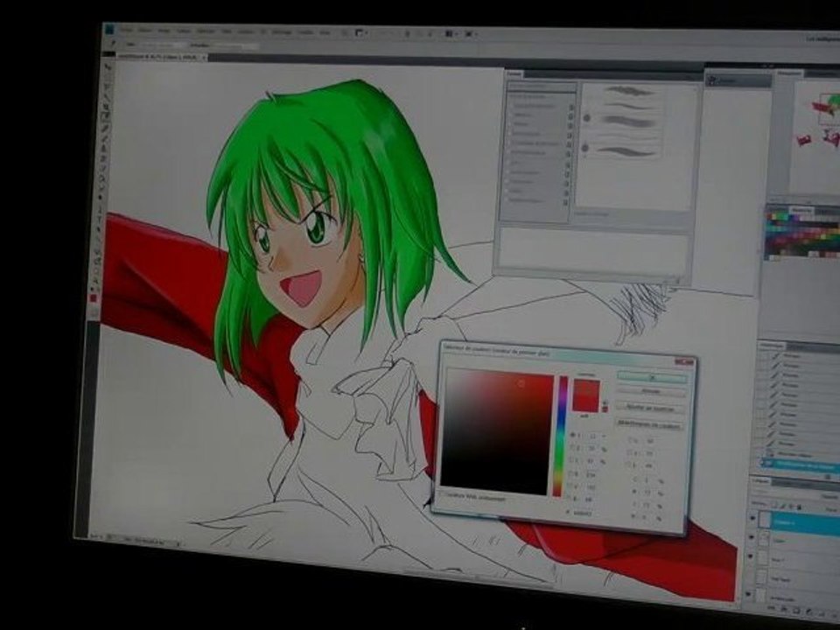The height and width of the screenshot is (630, 840).
Task: Click the out-of-gamut warning icon in color picker
Action: pos(605,402)
